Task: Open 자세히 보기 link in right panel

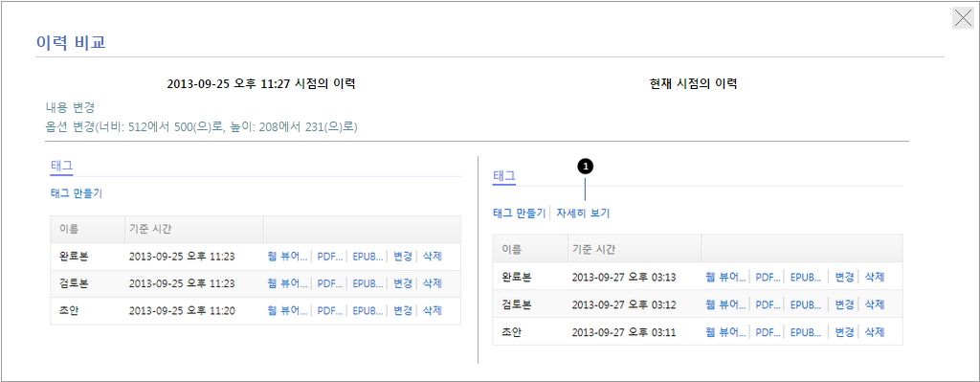Action: [583, 213]
